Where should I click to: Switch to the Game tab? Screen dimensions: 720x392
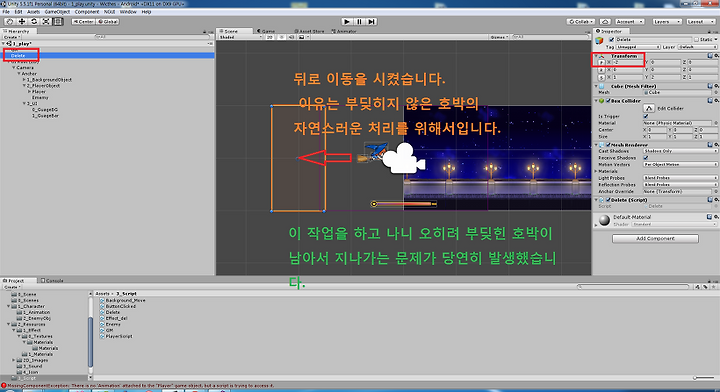pos(266,31)
